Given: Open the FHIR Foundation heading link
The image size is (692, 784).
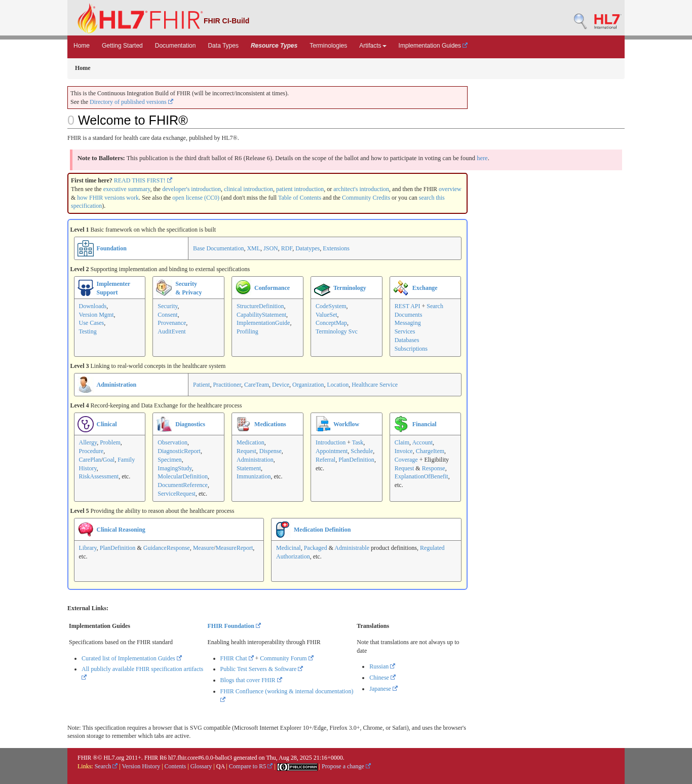Looking at the screenshot, I should tap(234, 626).
